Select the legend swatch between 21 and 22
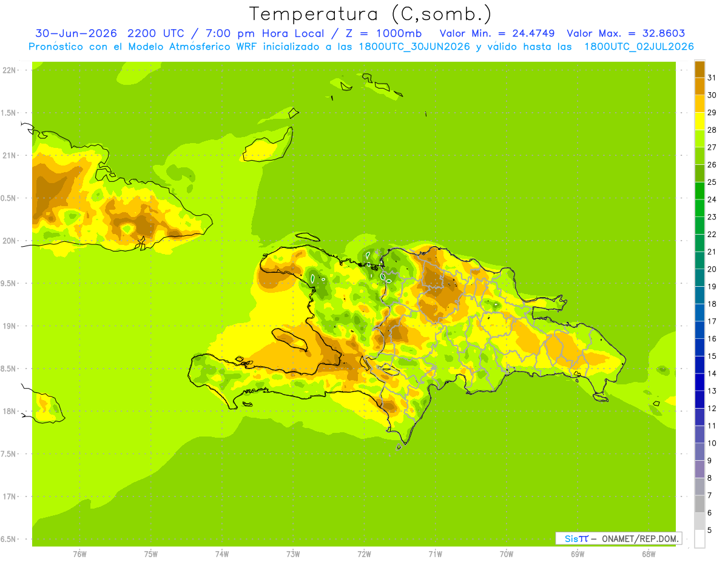This screenshot has height=562, width=728. [699, 243]
